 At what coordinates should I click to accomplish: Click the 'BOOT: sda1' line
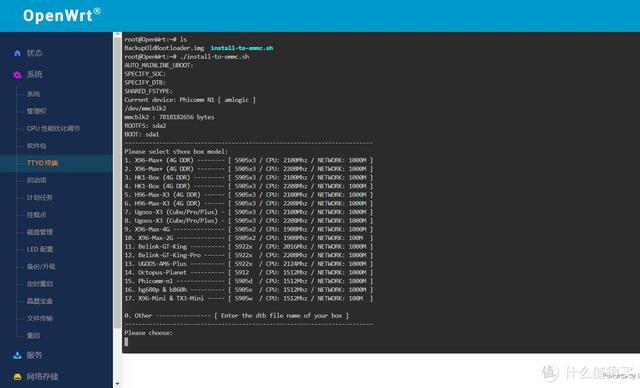click(142, 134)
